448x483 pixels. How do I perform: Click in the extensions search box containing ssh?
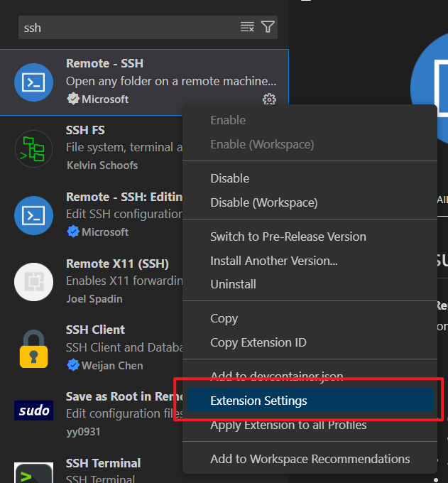tap(128, 28)
